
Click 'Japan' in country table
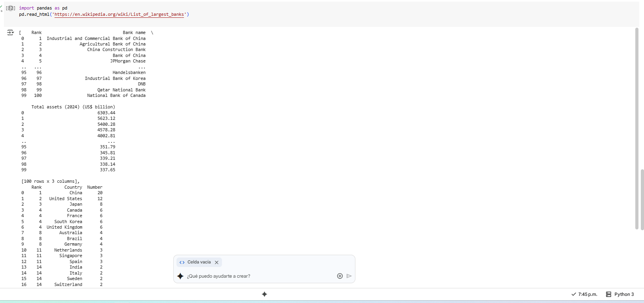coord(76,204)
